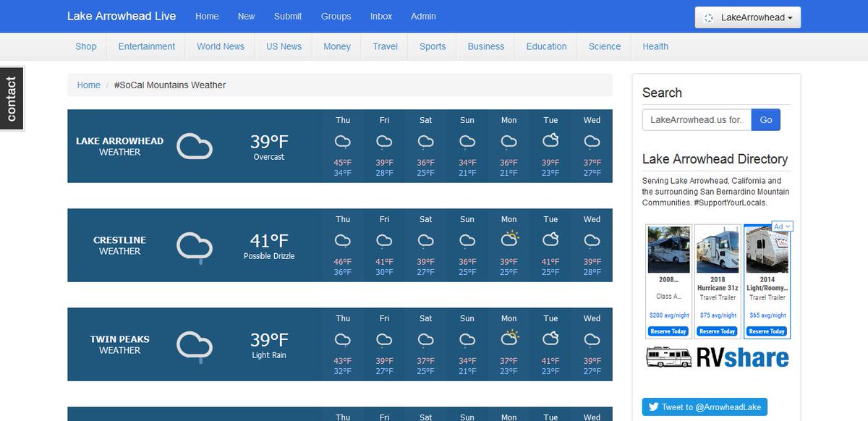This screenshot has height=421, width=868.
Task: Click the Twin Peaks current rain cloud icon
Action: pyautogui.click(x=195, y=347)
